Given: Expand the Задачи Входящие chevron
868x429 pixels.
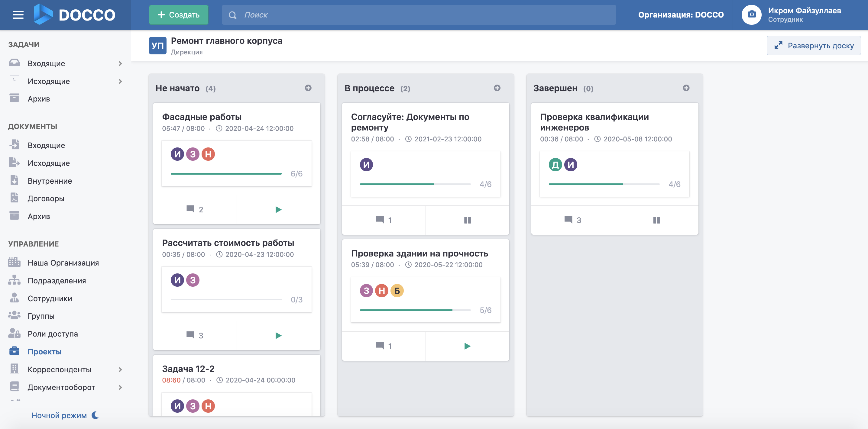Looking at the screenshot, I should tap(120, 63).
